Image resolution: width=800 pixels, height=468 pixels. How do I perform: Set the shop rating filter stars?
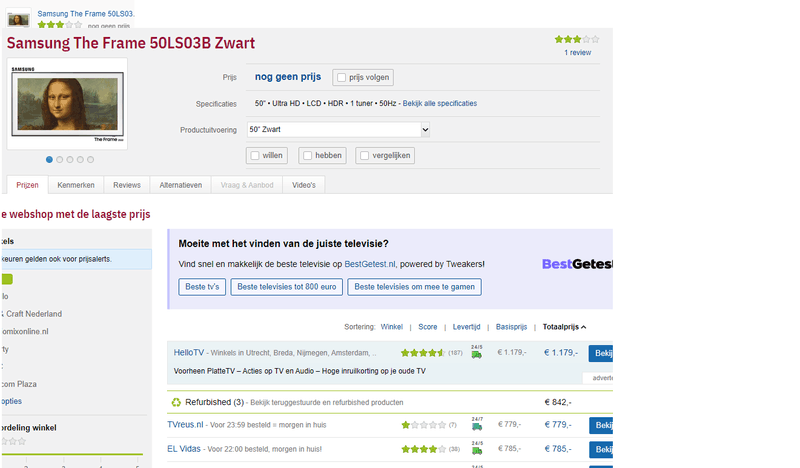[x=13, y=441]
